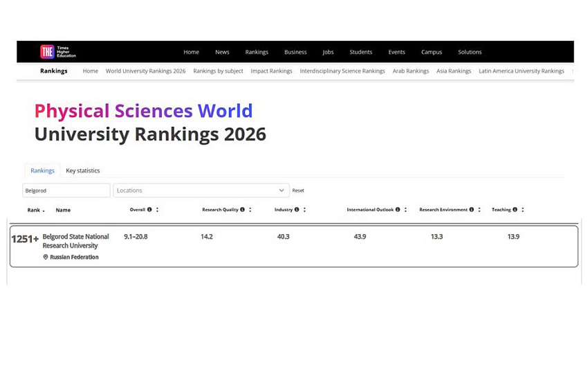Click the International Outlook info icon
Screen dimensions: 588x392
398,210
